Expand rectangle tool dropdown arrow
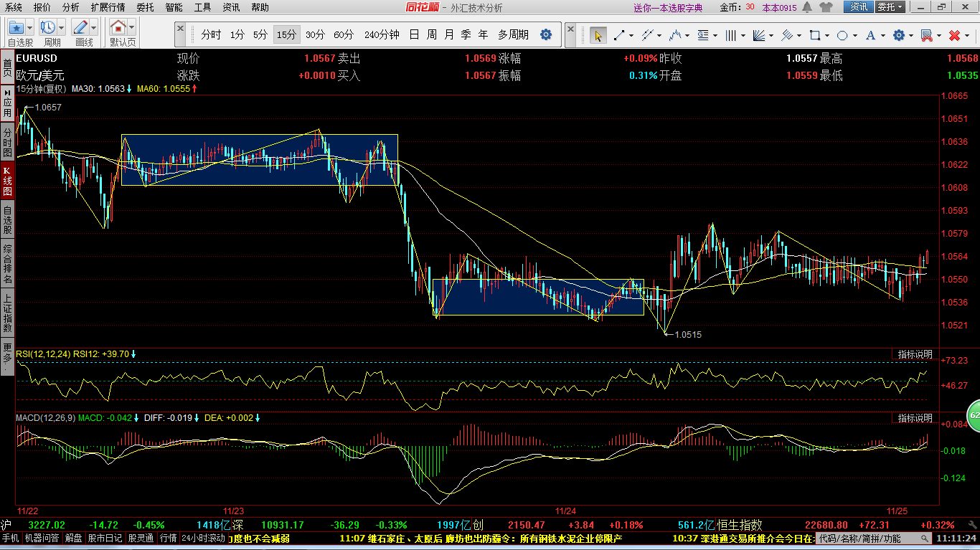This screenshot has height=550, width=980. pyautogui.click(x=827, y=35)
